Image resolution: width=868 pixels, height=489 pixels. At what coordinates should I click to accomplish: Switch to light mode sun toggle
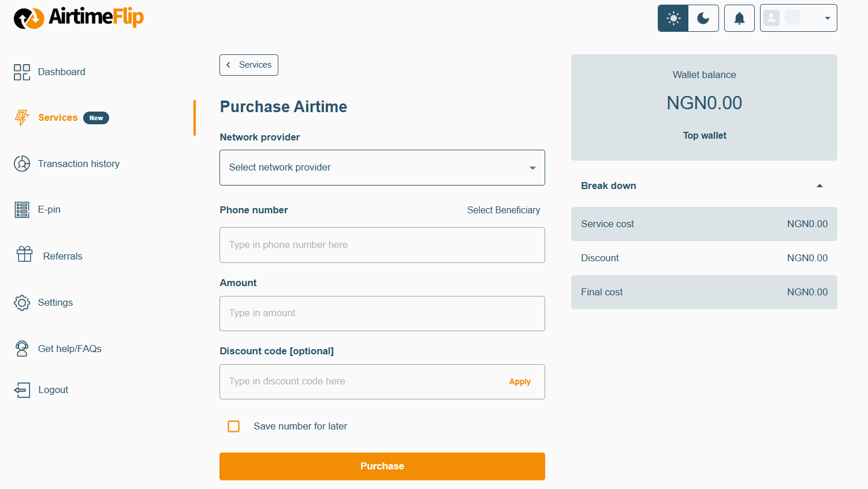pyautogui.click(x=673, y=18)
